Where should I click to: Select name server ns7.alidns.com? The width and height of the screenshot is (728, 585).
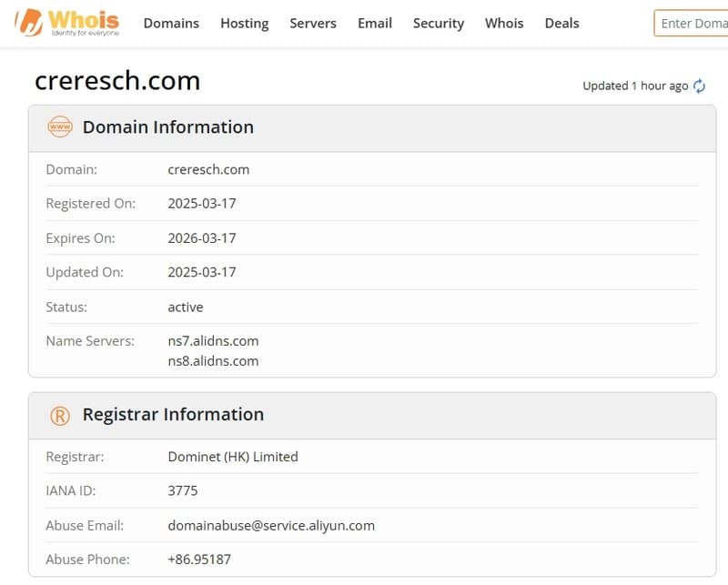[213, 341]
